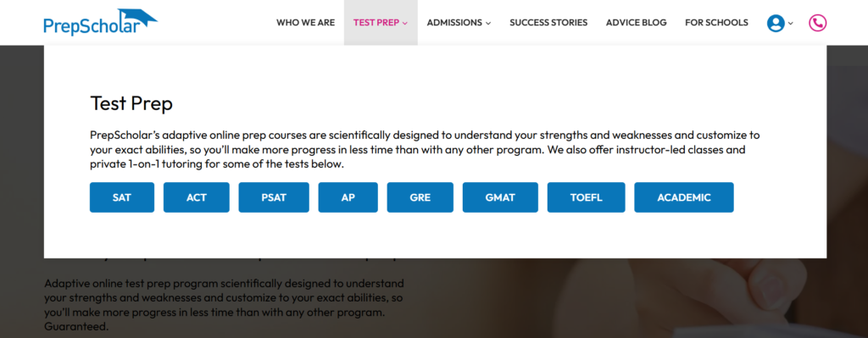Click the graduation cap in the logo
868x338 pixels.
point(137,17)
